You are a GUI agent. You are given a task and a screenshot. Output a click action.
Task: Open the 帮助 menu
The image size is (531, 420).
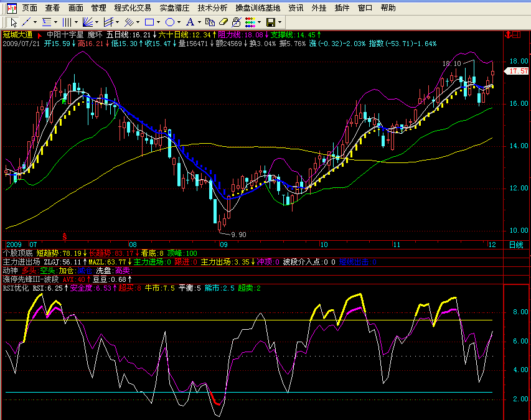coord(388,8)
